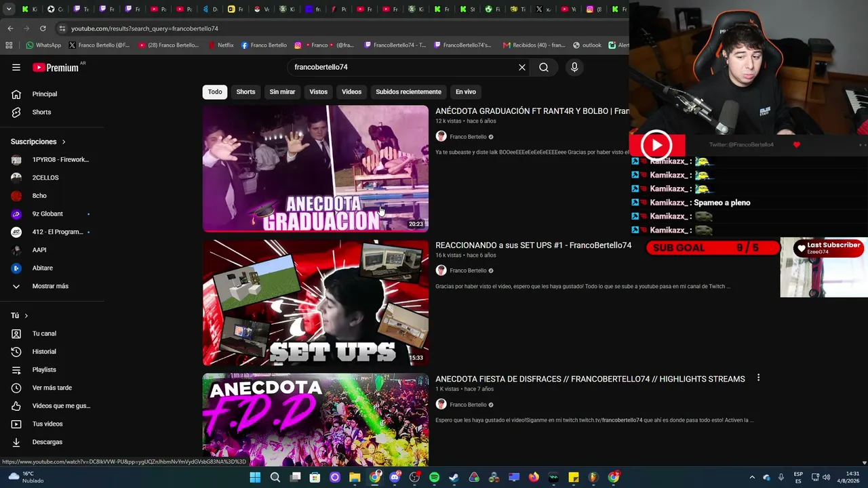This screenshot has width=868, height=488.
Task: Open the outlook bookmark
Action: click(587, 45)
